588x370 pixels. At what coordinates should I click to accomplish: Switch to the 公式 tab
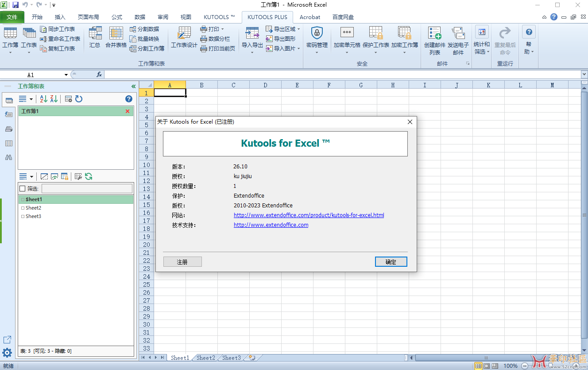coord(117,17)
